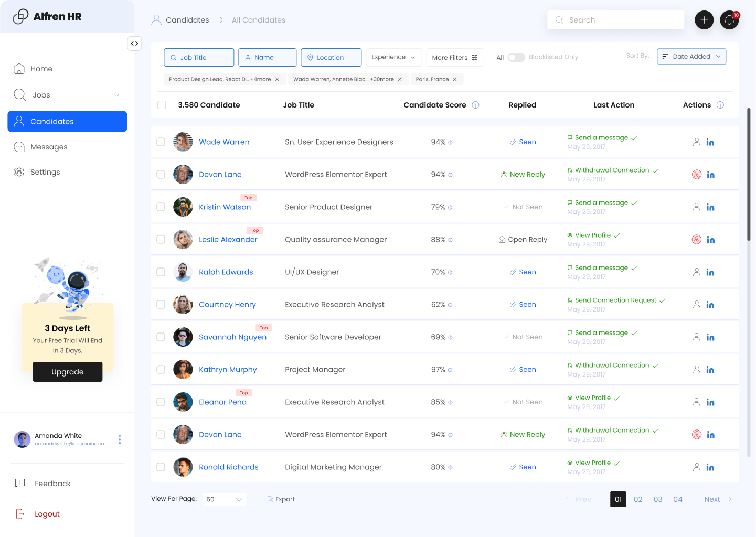The height and width of the screenshot is (537, 756).
Task: Open the add new plus button
Action: coord(704,20)
